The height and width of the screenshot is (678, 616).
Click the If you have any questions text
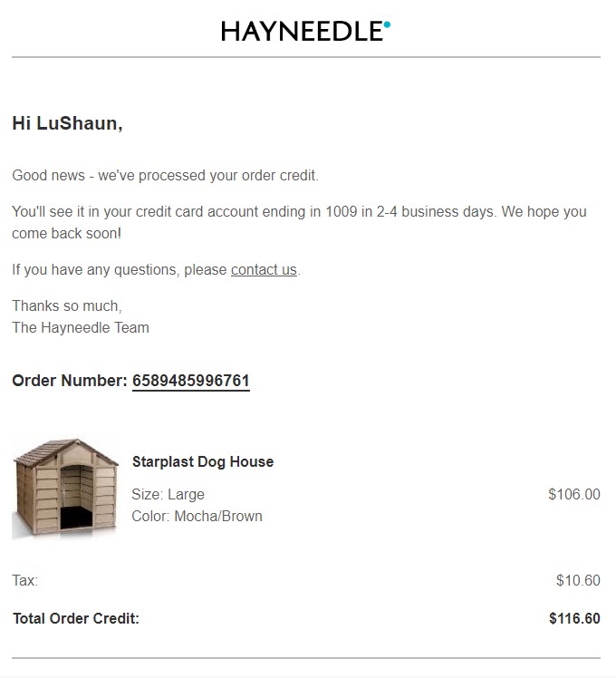(120, 270)
